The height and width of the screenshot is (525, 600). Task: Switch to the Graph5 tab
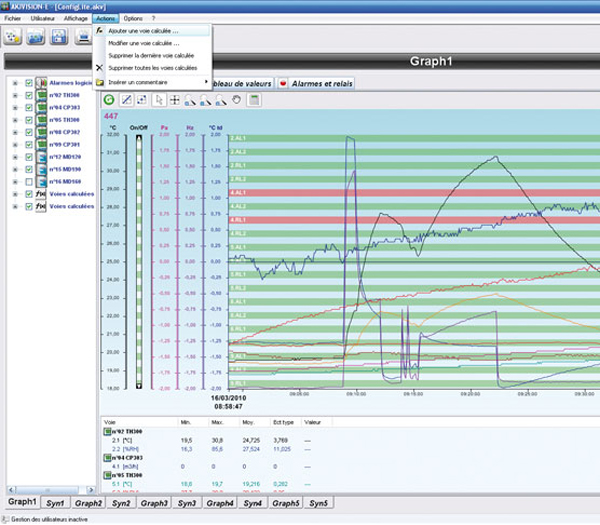[x=286, y=503]
